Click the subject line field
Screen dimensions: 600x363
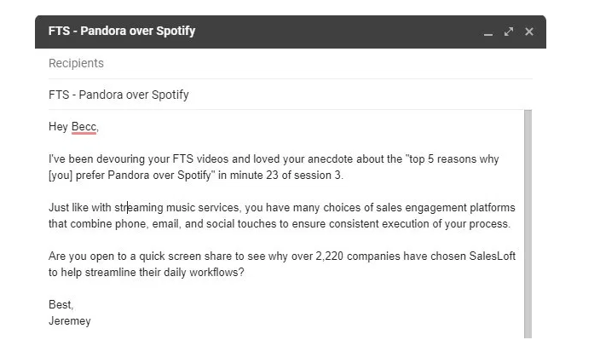pos(290,94)
